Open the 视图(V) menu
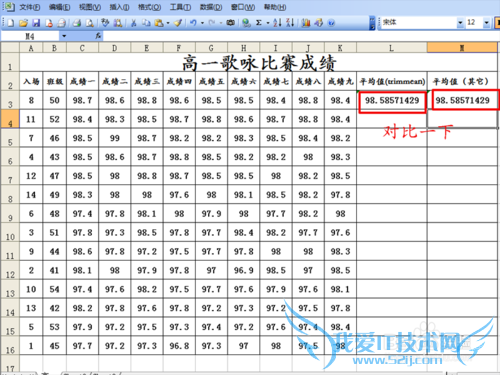The height and width of the screenshot is (375, 500). click(90, 7)
